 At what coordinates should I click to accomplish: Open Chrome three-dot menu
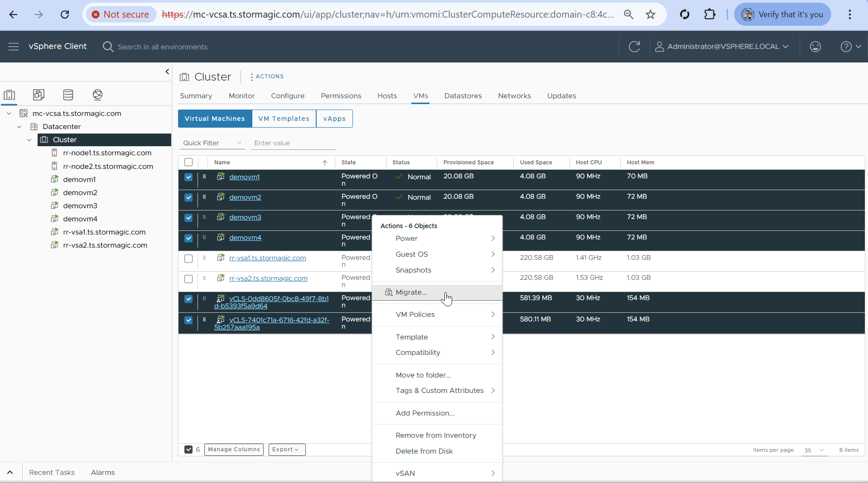click(850, 14)
